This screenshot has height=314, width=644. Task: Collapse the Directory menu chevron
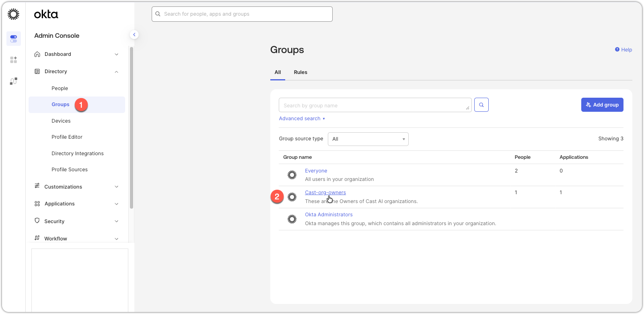(x=117, y=72)
